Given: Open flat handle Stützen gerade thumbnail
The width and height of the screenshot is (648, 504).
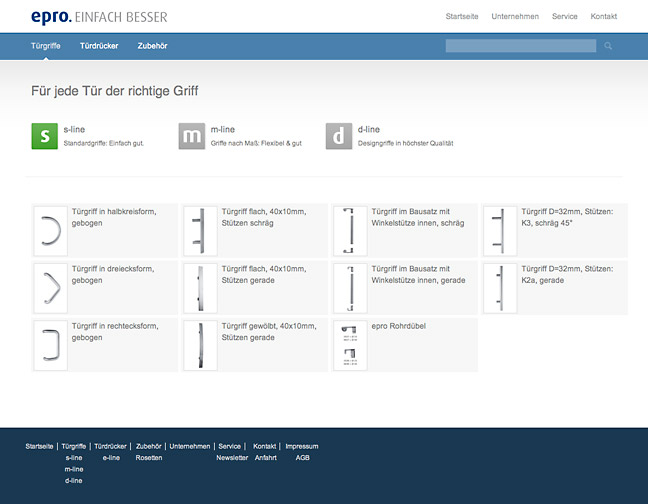Looking at the screenshot, I should click(200, 288).
